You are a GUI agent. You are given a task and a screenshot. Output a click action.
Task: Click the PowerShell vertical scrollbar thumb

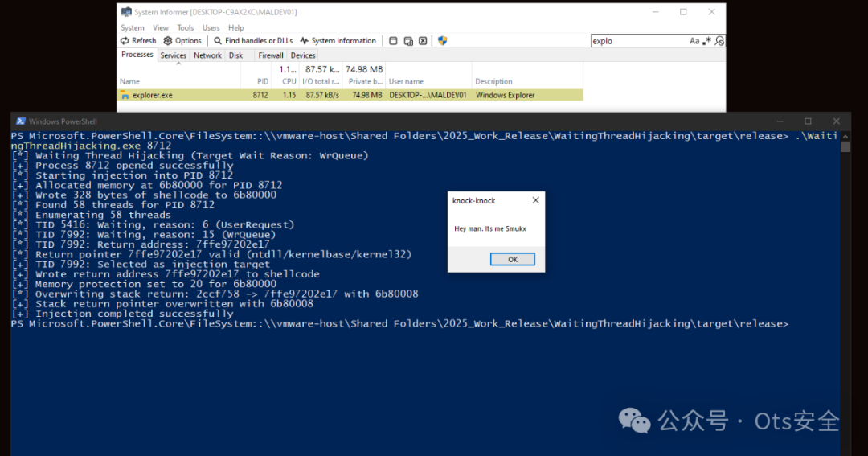tap(845, 147)
